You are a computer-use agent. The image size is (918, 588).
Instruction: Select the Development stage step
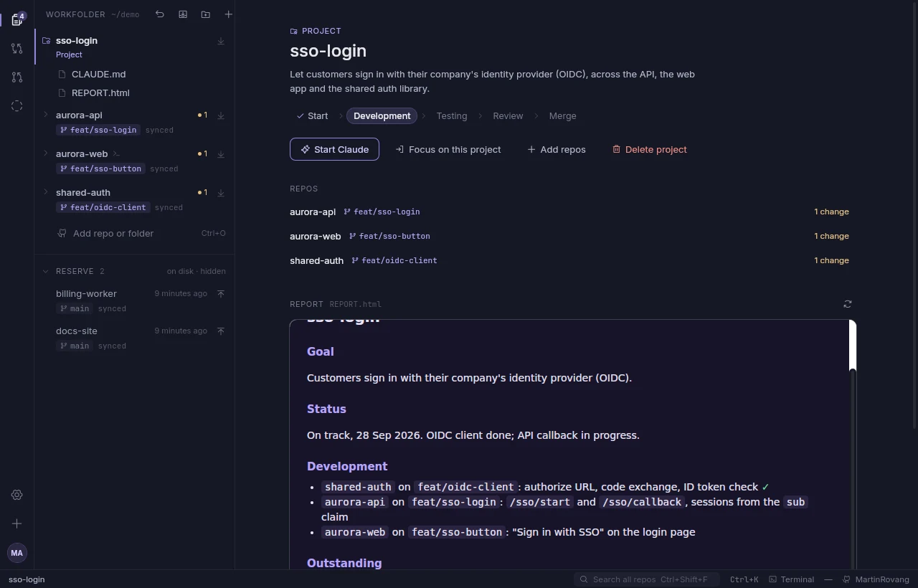pyautogui.click(x=382, y=115)
